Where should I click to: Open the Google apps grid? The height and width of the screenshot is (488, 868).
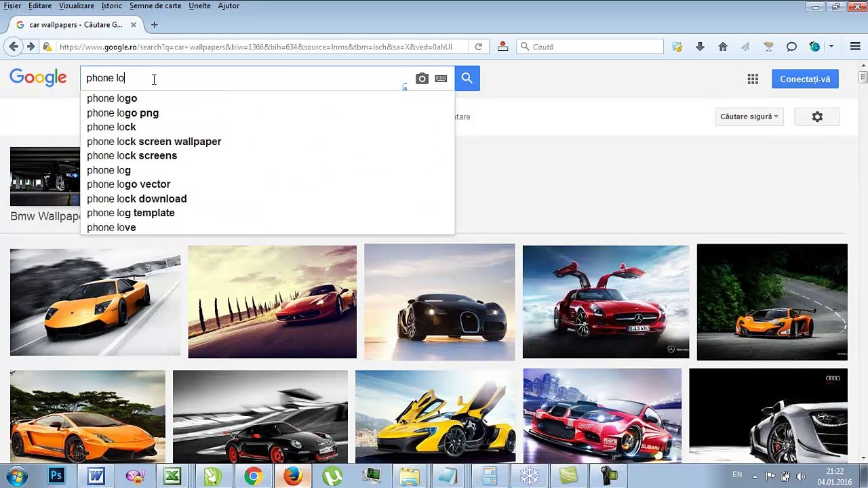tap(753, 79)
